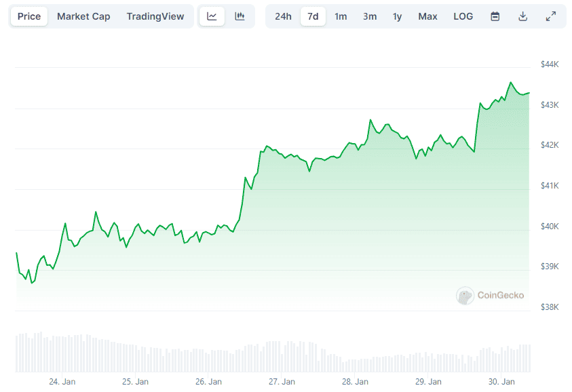Enable LOG scale for the chart
This screenshot has width=572, height=392.
tap(463, 16)
